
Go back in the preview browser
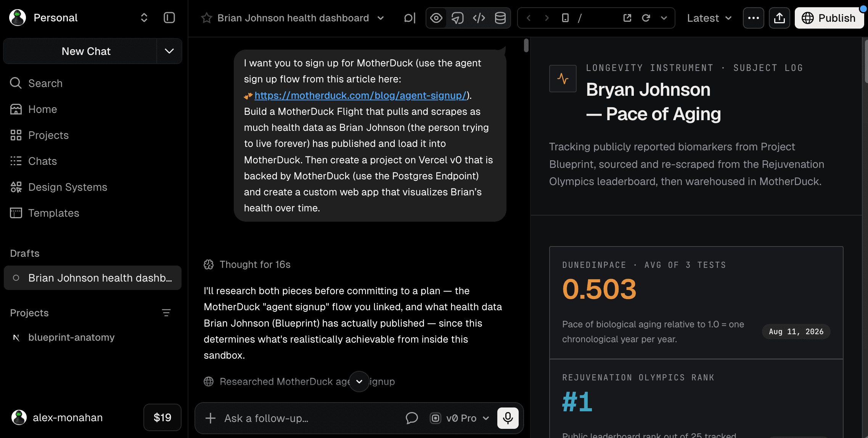point(529,18)
